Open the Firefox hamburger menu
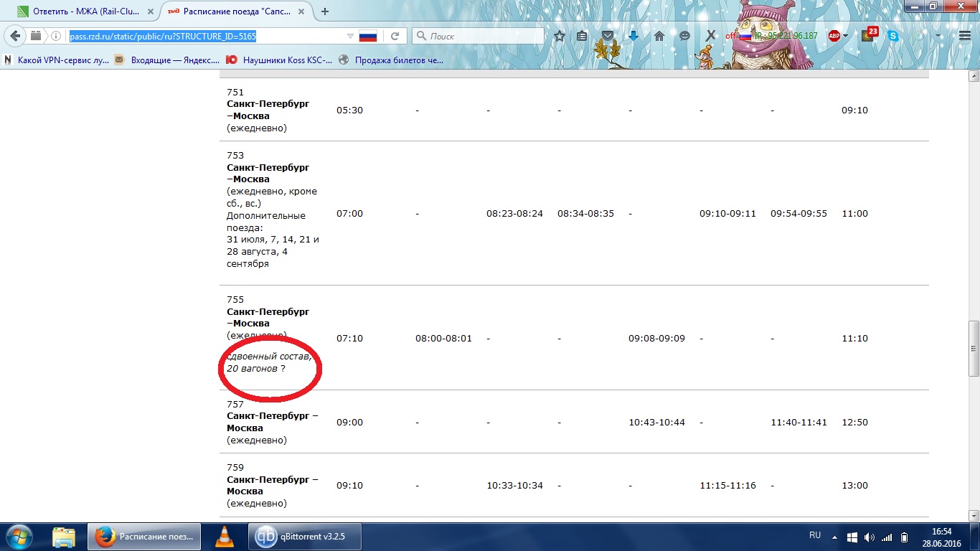Screen dimensions: 980x551 coord(964,36)
